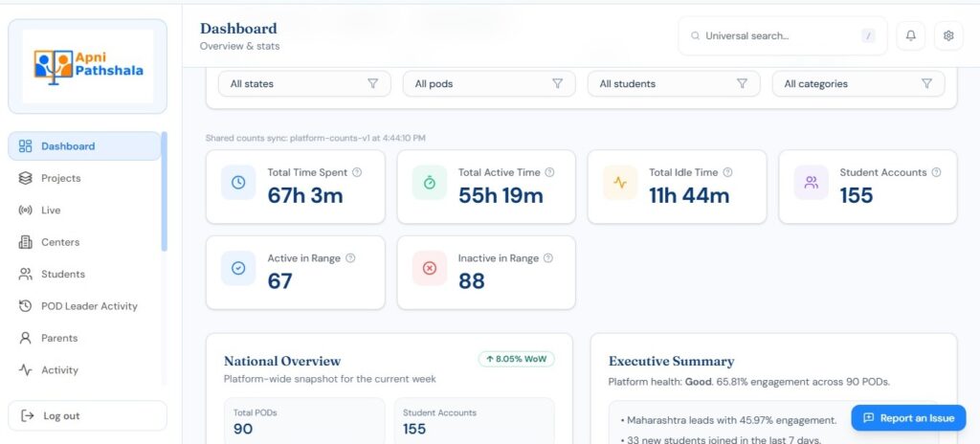Click the magnifier icon in Universal search
The width and height of the screenshot is (980, 444).
click(x=695, y=36)
